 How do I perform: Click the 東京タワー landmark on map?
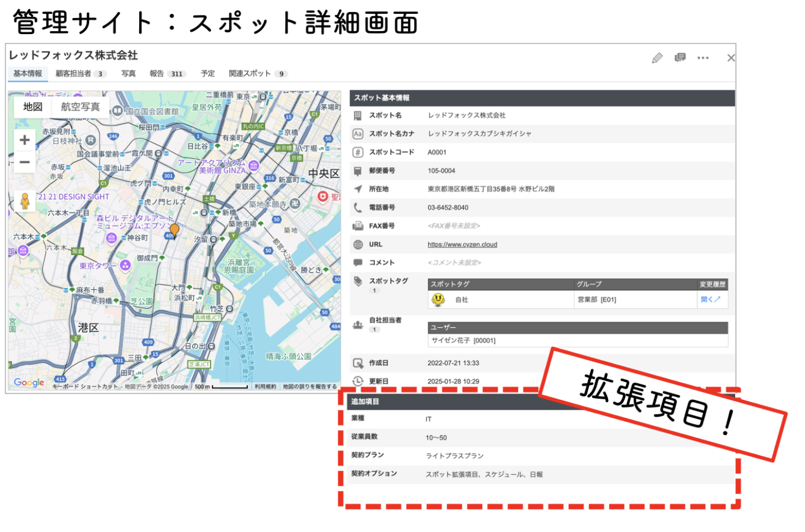pyautogui.click(x=125, y=265)
